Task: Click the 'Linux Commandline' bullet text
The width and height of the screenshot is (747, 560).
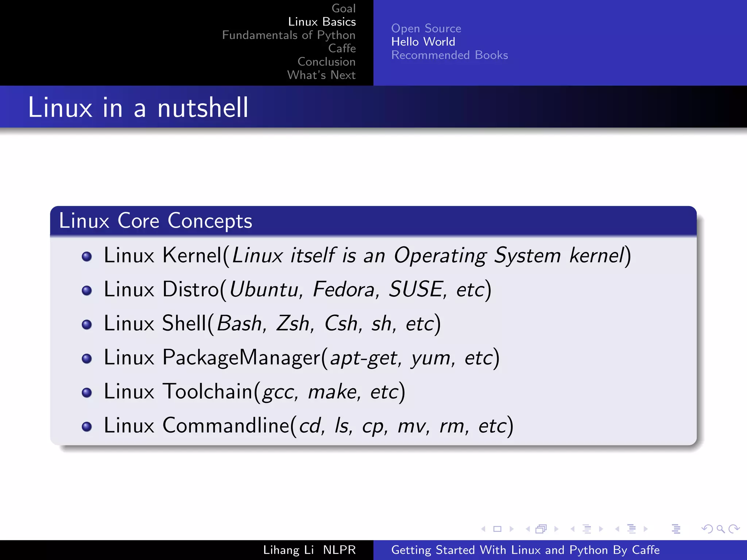Action: click(309, 425)
